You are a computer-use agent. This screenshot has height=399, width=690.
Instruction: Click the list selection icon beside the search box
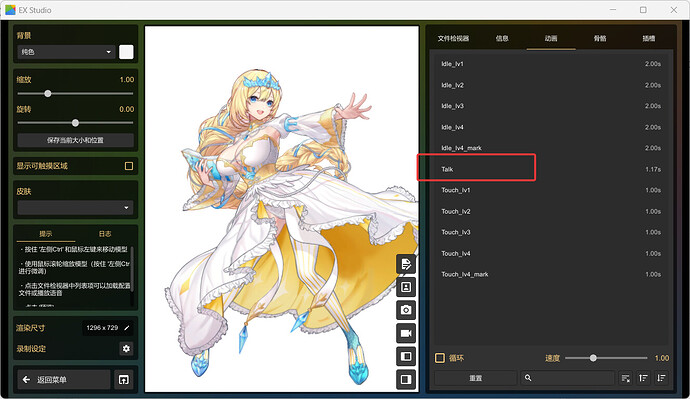coord(625,378)
